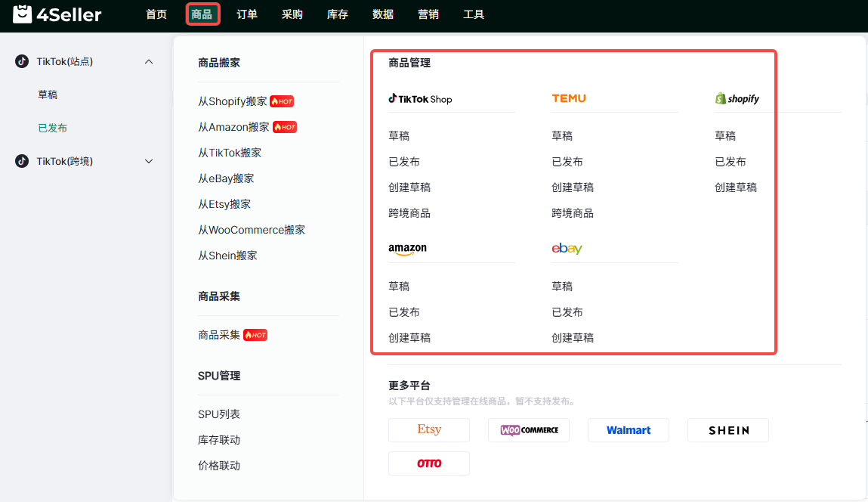Viewport: 868px width, 502px height.
Task: Click the 4Seller logo icon
Action: click(23, 14)
